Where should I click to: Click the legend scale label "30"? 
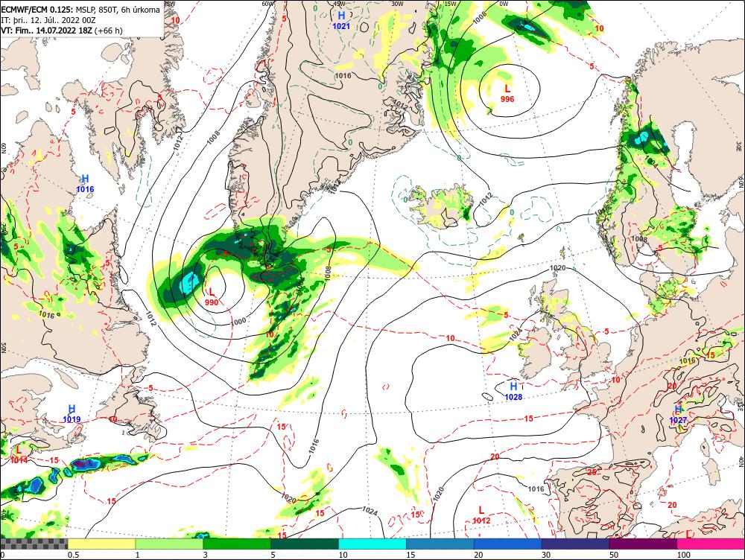[x=546, y=555]
